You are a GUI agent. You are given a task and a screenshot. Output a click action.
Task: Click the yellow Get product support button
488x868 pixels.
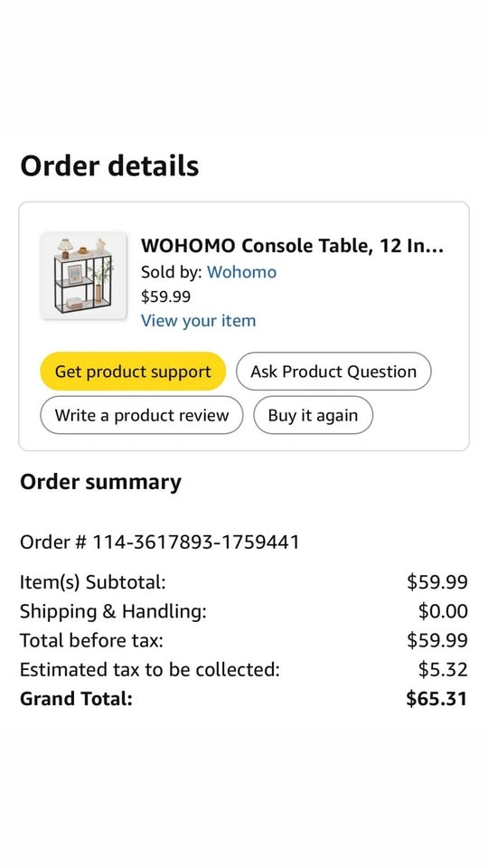tap(133, 372)
